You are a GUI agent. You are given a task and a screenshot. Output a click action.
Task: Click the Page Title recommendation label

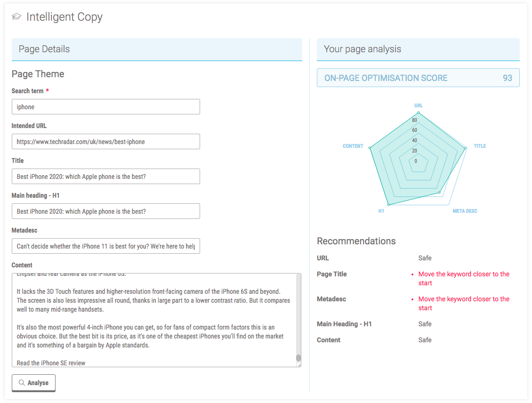332,274
